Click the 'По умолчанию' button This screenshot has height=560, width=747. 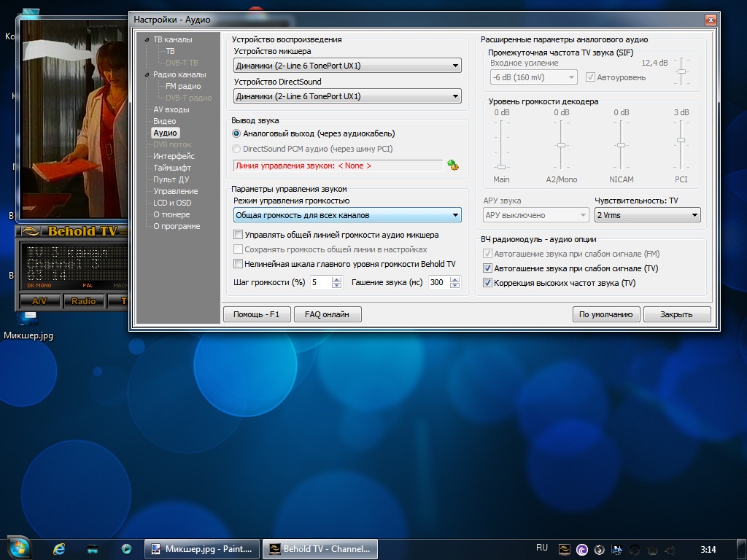click(606, 314)
